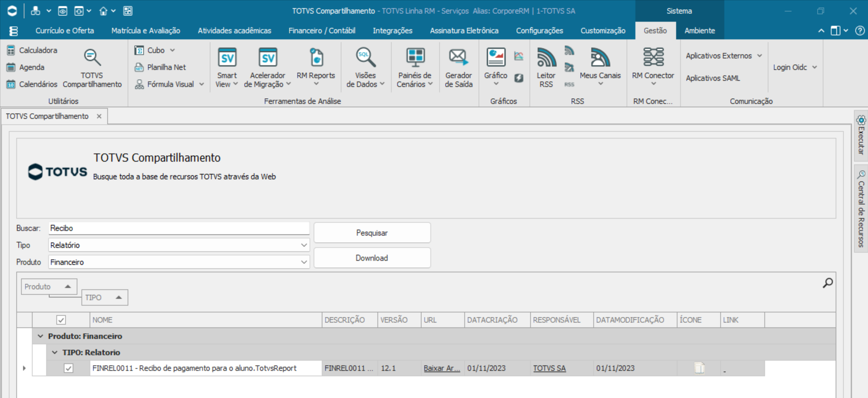Open the Gráfico tool
Screen dimensions: 868x398
coord(496,67)
